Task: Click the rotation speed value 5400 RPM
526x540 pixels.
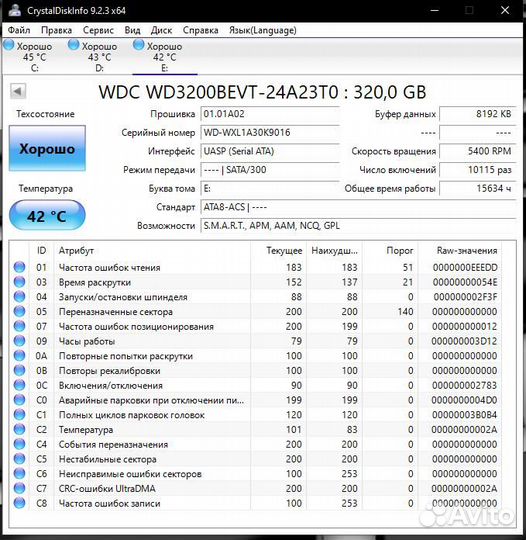Action: point(478,151)
